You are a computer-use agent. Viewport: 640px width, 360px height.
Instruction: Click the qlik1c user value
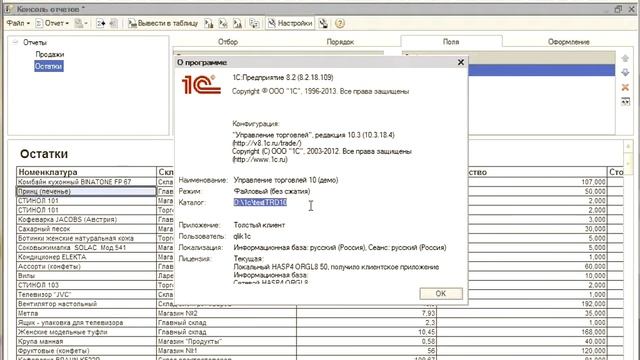[242, 236]
